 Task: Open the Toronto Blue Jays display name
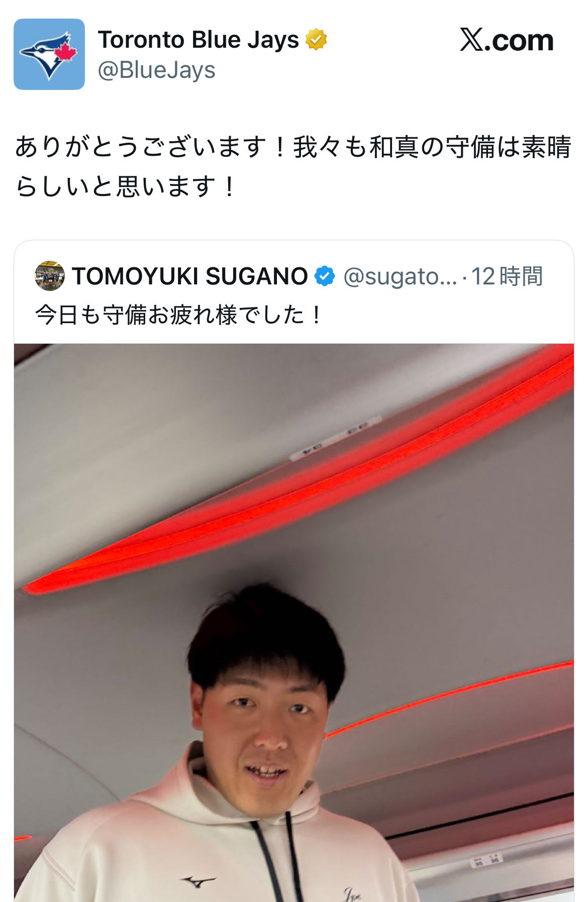coord(199,40)
